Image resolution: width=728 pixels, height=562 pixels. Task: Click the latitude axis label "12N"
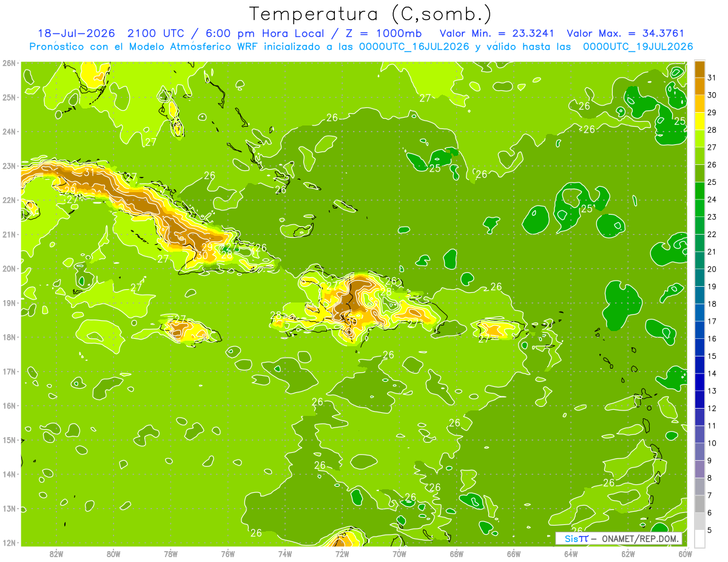8,543
